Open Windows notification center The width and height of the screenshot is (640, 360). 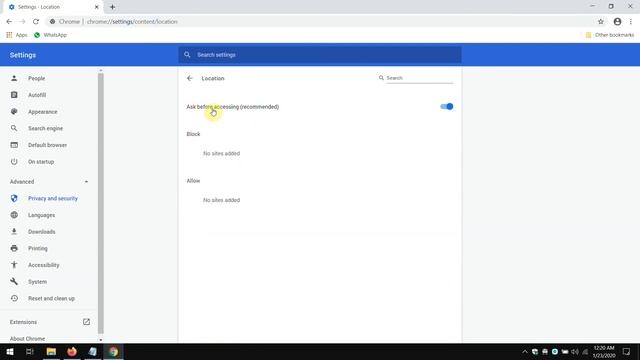[627, 351]
